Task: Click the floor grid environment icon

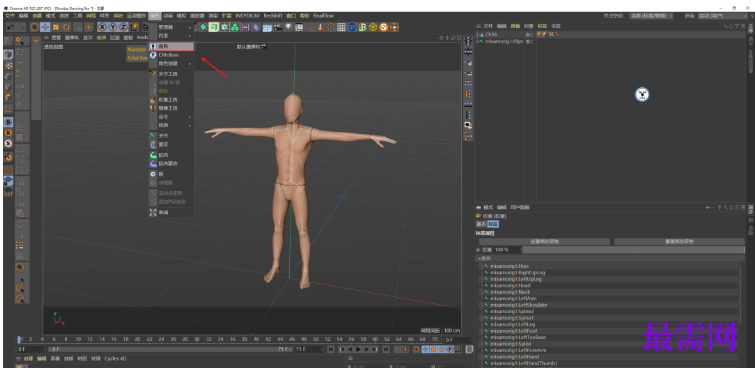Action: coord(267,27)
